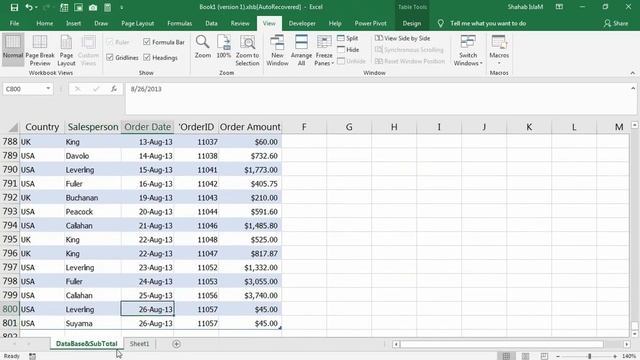Select row header 795
Image resolution: width=640 pixels, height=360 pixels.
coord(10,239)
